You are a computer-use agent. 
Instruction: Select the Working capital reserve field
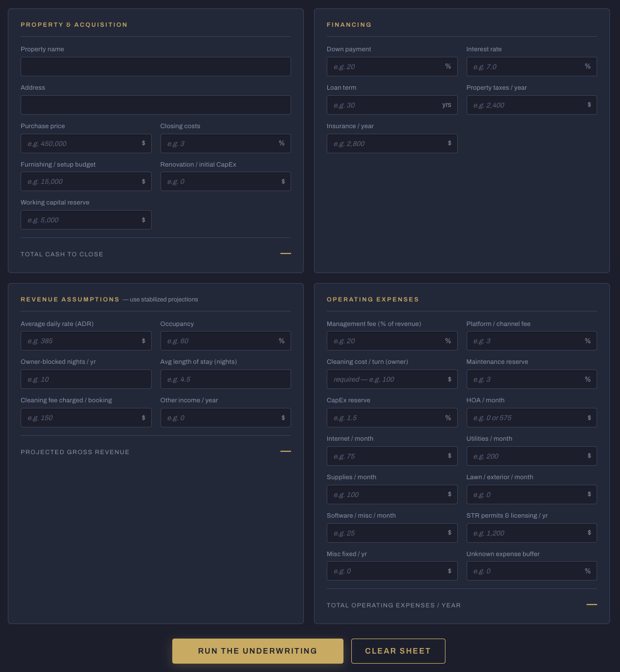(x=86, y=220)
